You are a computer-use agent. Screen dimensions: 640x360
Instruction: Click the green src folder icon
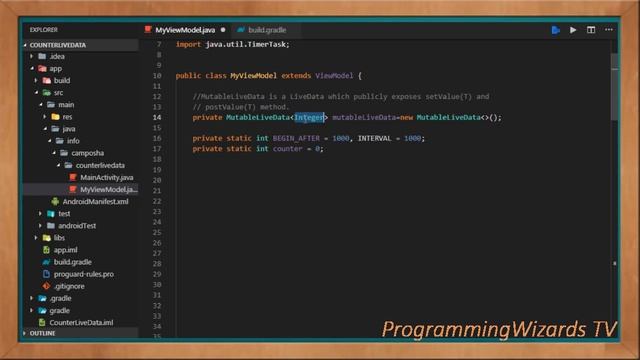[47, 93]
